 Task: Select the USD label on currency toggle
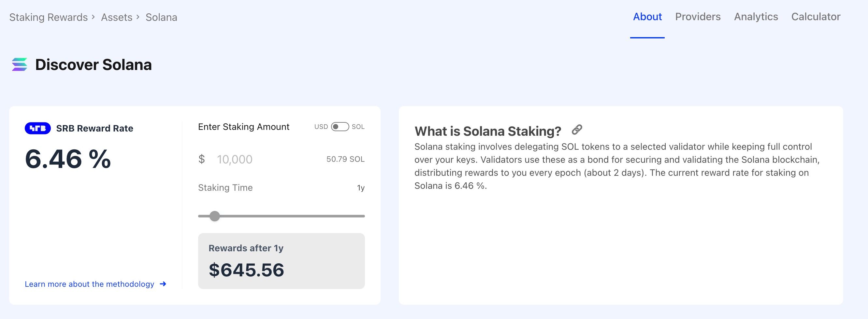coord(321,127)
